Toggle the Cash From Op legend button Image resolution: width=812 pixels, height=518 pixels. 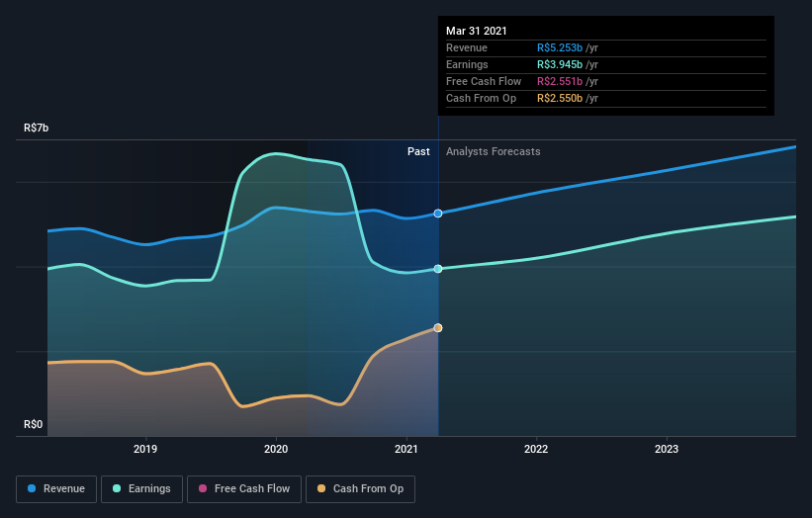click(360, 489)
